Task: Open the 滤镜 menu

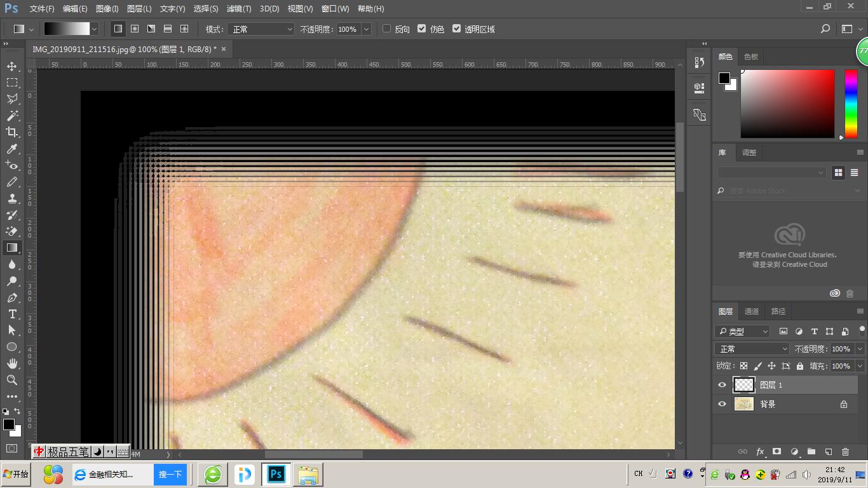Action: point(238,8)
